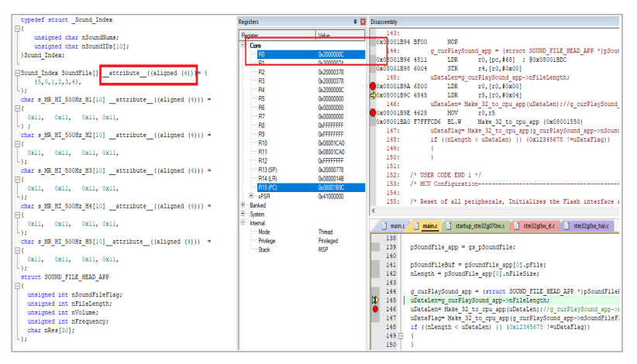Toggle breakpoint at disassembly address 0x08001B9A
637x364 pixels.
tap(371, 87)
